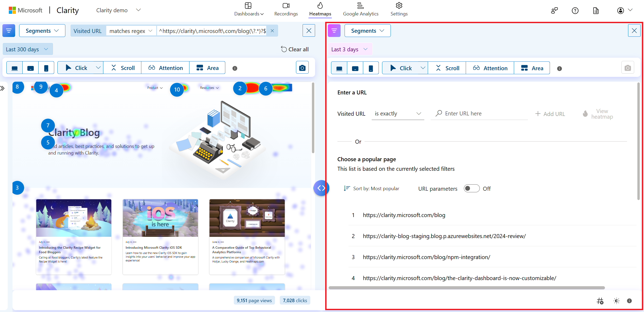Click the tablet view icon left panel
The image size is (644, 312).
click(31, 68)
